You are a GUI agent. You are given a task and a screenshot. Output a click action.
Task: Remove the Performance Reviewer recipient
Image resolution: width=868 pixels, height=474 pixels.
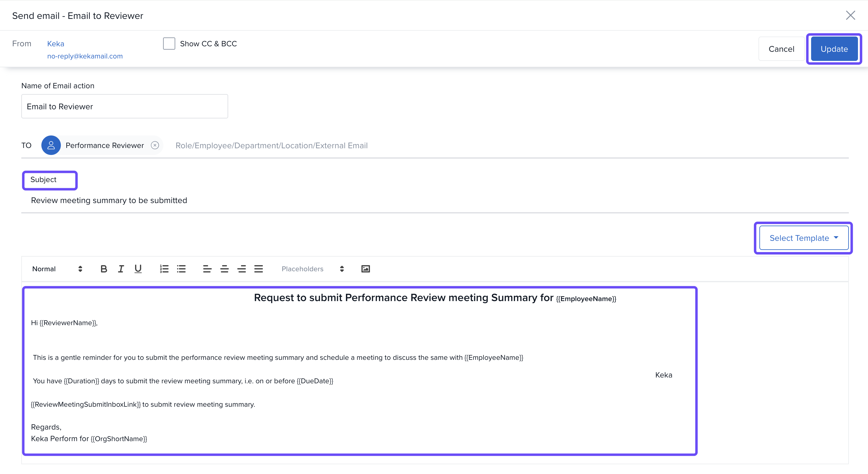pos(155,145)
